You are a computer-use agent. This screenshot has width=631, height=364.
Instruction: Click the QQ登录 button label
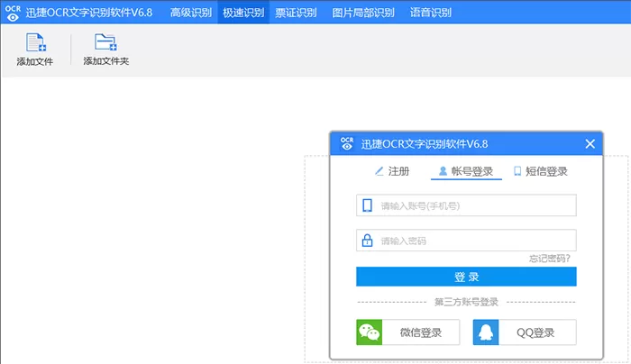click(x=535, y=332)
